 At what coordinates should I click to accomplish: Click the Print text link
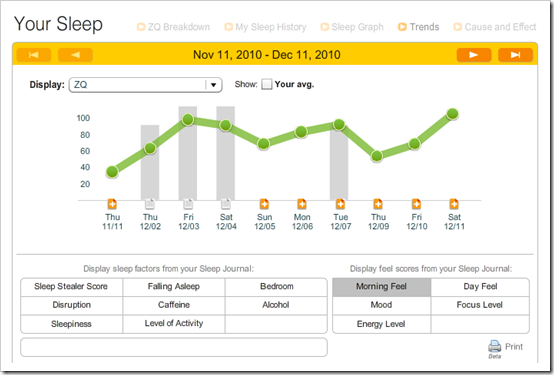(x=514, y=347)
